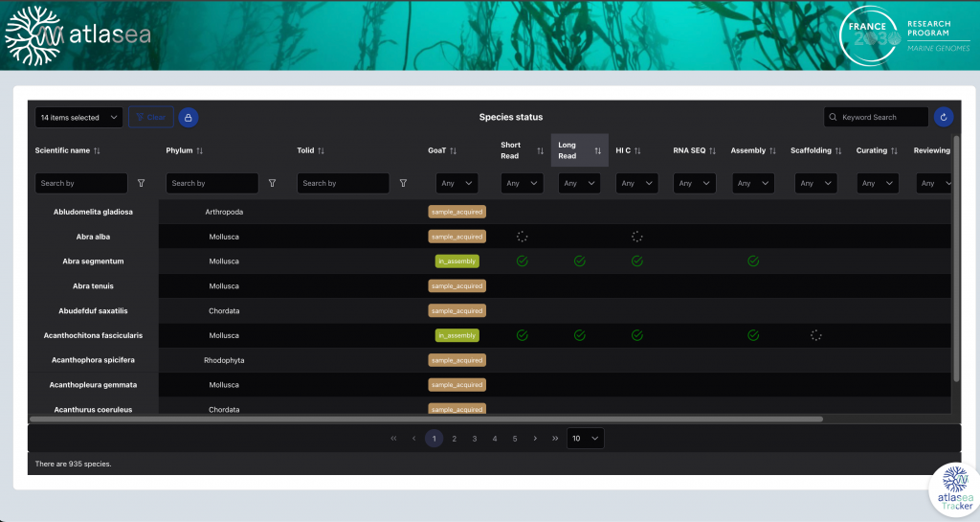Open the '14 items selected' column dropdown
This screenshot has width=980, height=522.
click(78, 117)
